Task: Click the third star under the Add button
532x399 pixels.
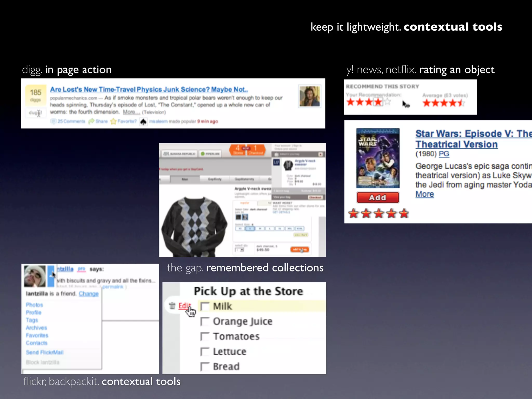Action: pos(379,214)
